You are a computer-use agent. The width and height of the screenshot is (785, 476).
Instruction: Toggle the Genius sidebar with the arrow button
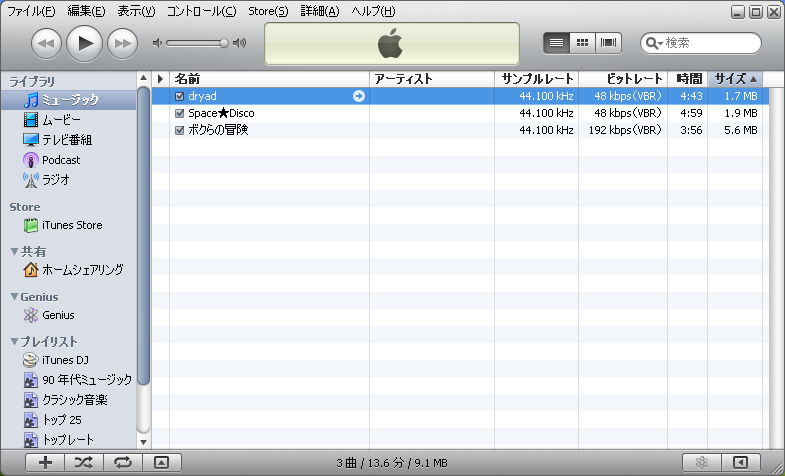(741, 463)
